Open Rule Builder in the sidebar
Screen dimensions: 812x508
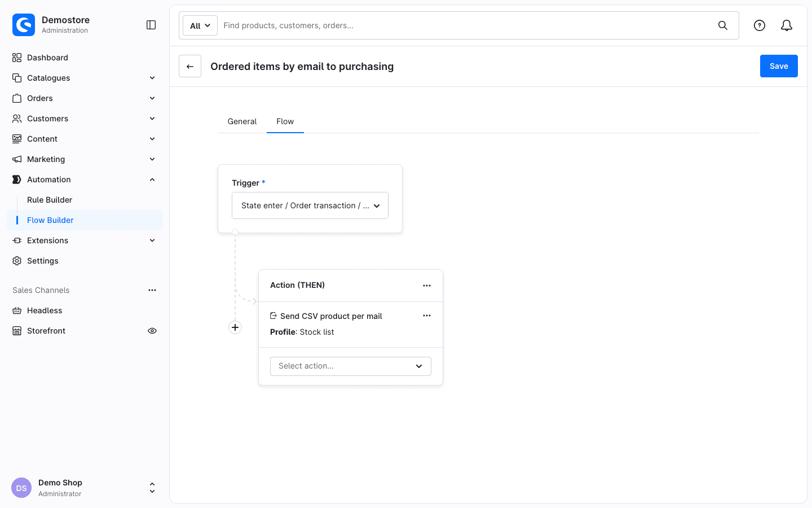(x=50, y=200)
